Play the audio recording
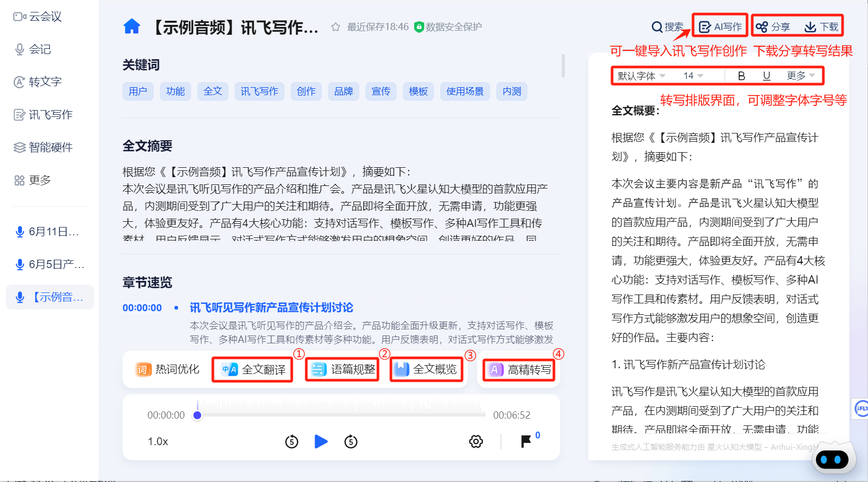The width and height of the screenshot is (868, 482). tap(321, 441)
